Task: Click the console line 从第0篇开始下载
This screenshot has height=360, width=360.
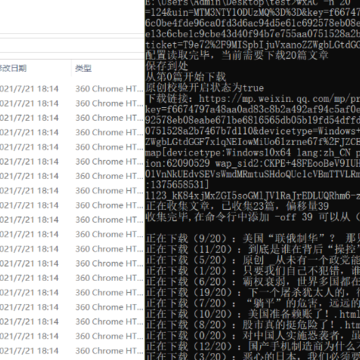Action: point(186,77)
